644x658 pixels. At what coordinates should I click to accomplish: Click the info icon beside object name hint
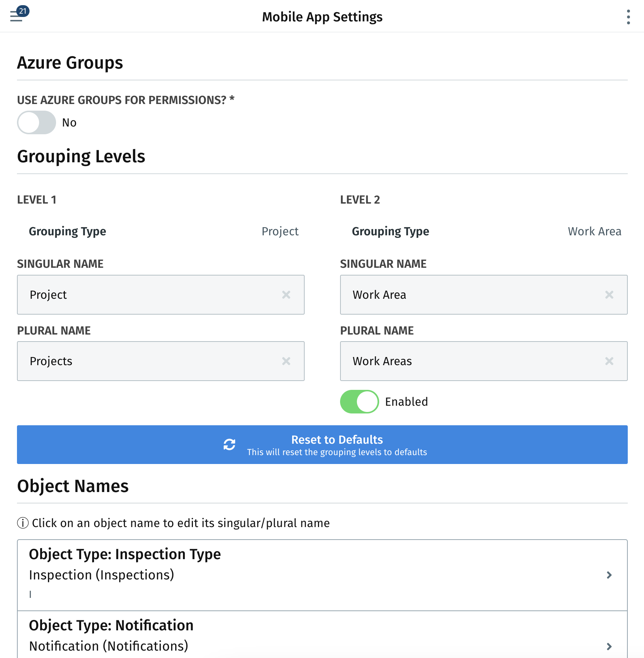23,523
